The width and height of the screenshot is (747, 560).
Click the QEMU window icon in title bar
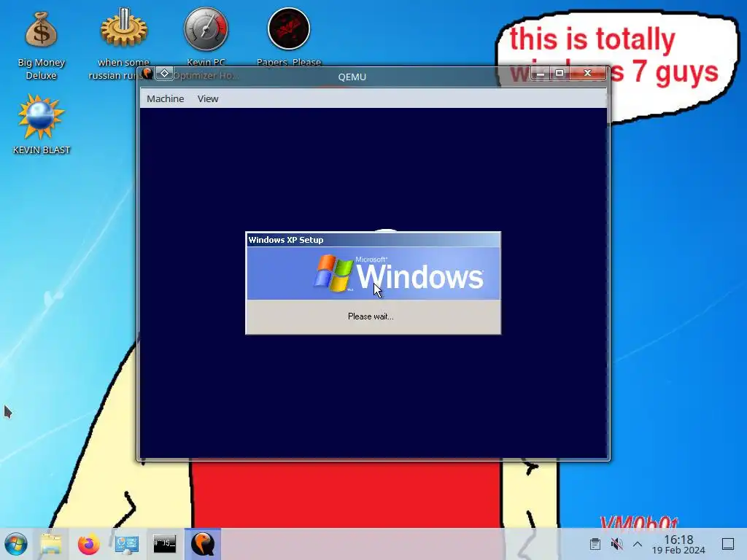click(147, 74)
